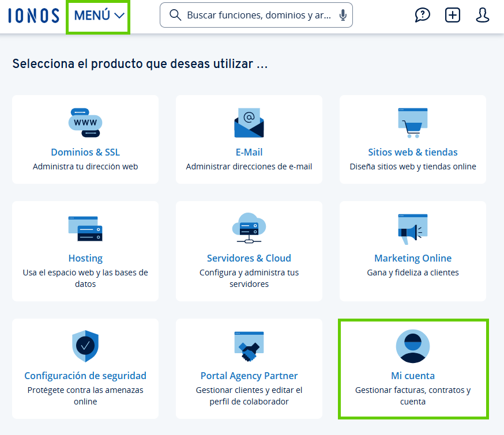Open the help chat bubble icon

[x=422, y=15]
